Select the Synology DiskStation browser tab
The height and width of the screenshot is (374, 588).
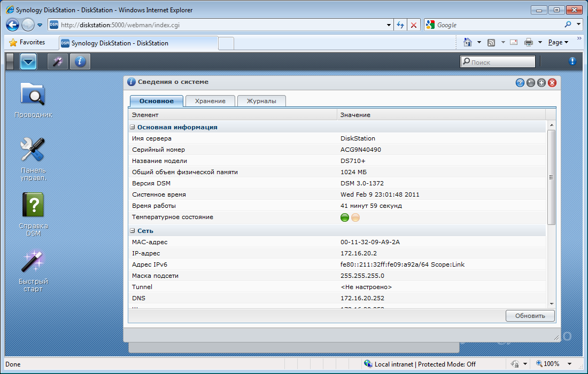point(138,43)
